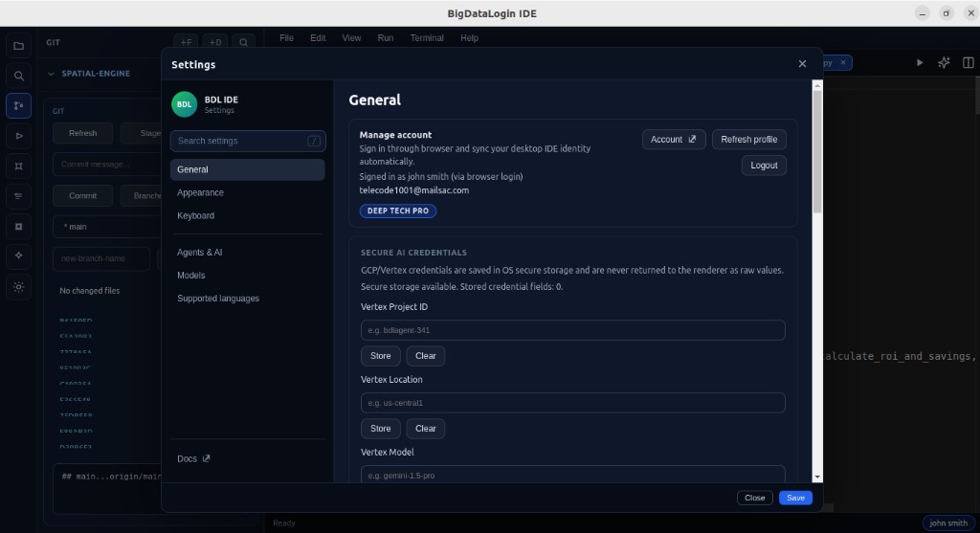The width and height of the screenshot is (980, 533).
Task: Focus the Commit message field
Action: point(107,165)
